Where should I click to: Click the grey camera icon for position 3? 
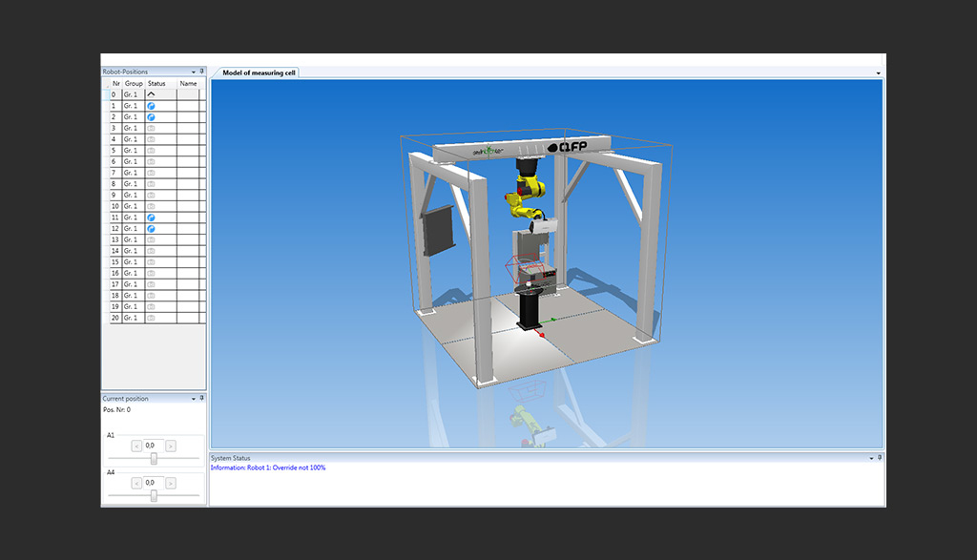tap(151, 128)
